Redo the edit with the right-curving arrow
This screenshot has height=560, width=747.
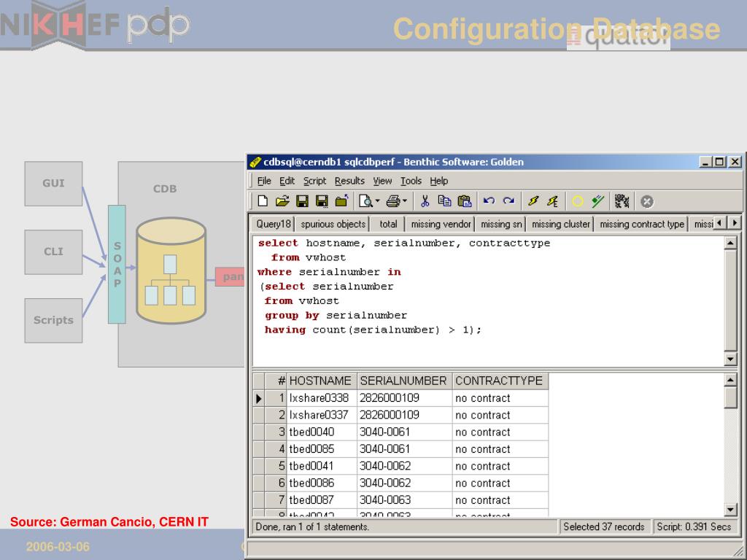pos(508,201)
